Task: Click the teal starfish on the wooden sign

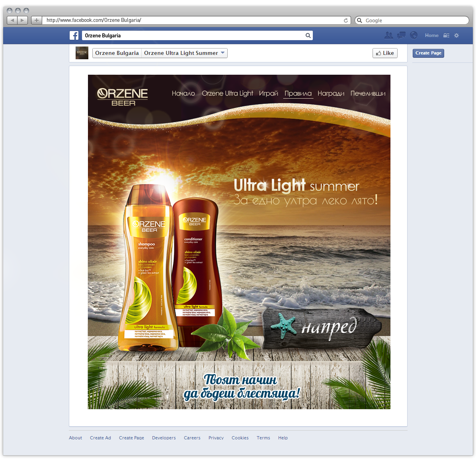Action: [283, 326]
